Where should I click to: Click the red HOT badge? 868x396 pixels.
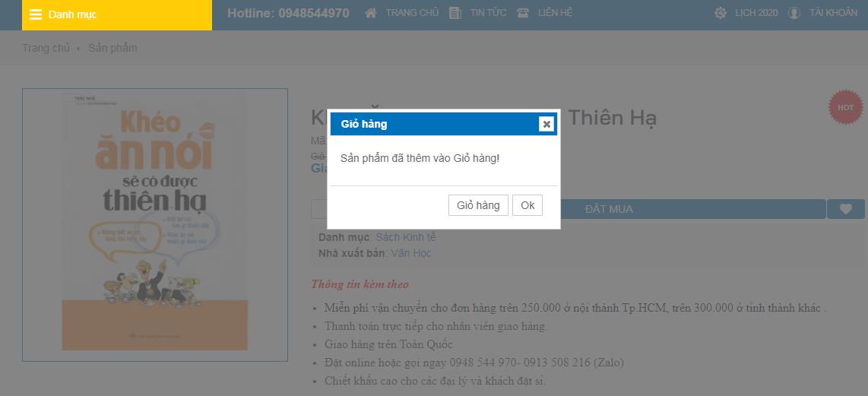(845, 108)
